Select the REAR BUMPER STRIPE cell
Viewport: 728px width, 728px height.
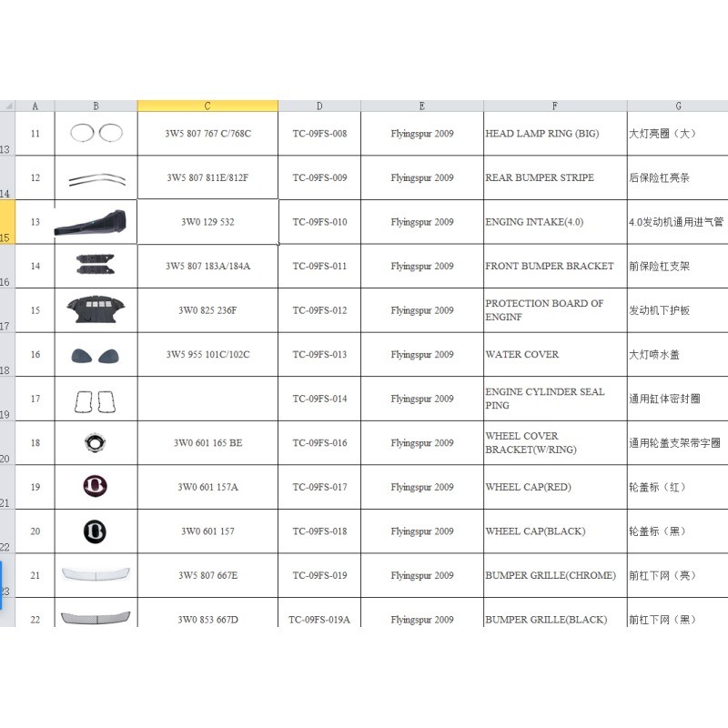point(554,177)
